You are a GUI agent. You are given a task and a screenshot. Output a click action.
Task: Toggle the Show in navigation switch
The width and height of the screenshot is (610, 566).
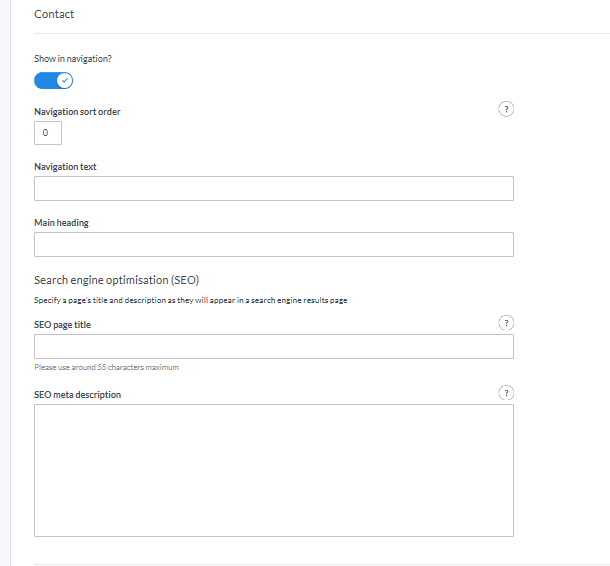coord(54,81)
